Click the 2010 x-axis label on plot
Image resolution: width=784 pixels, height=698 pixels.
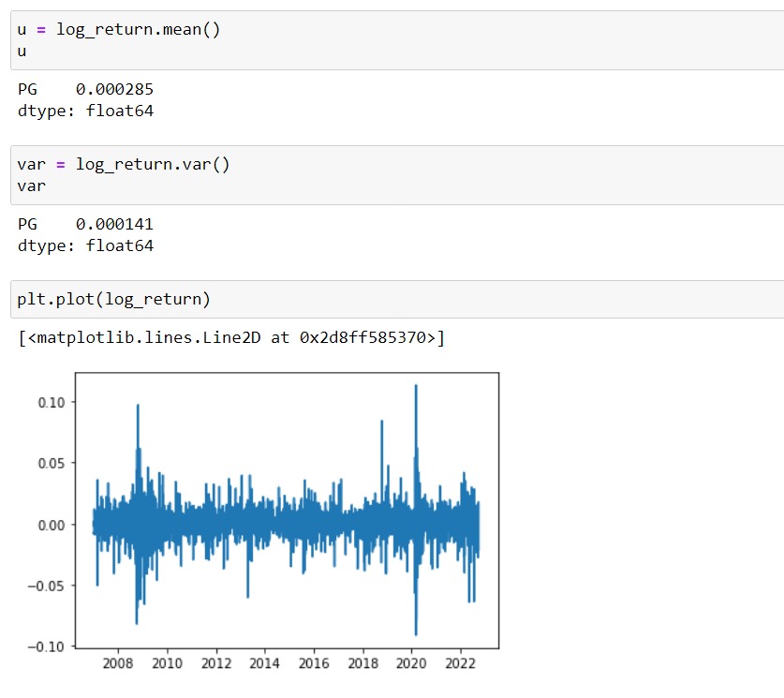click(x=167, y=663)
